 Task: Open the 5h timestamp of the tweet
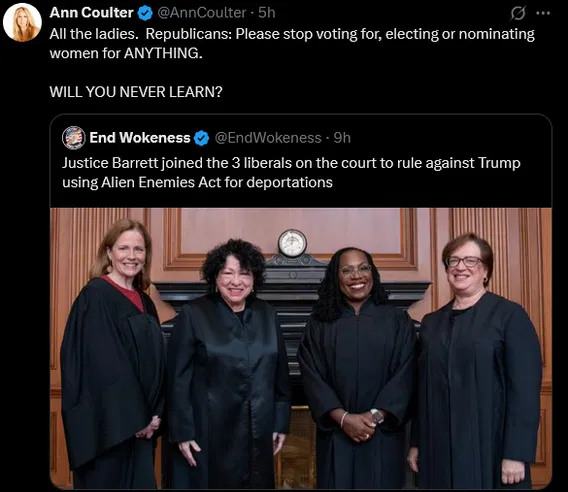point(267,13)
